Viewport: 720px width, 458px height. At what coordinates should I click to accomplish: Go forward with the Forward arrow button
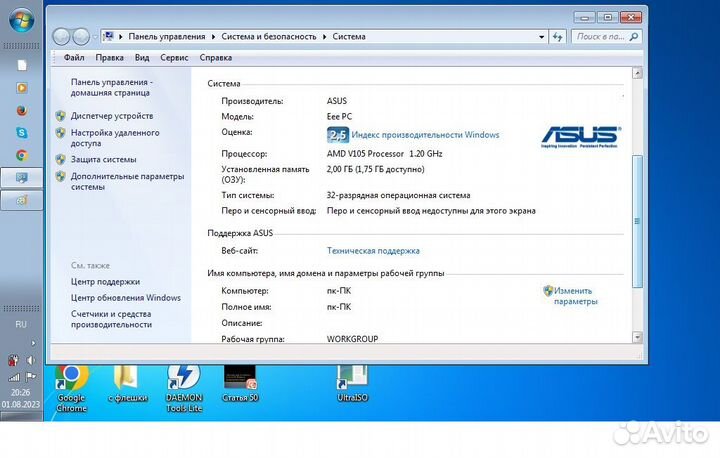81,37
